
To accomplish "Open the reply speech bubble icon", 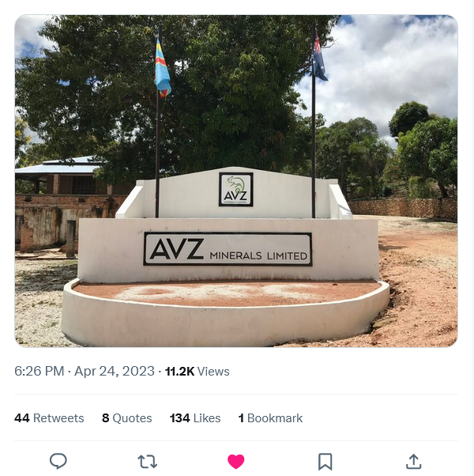I will point(58,461).
